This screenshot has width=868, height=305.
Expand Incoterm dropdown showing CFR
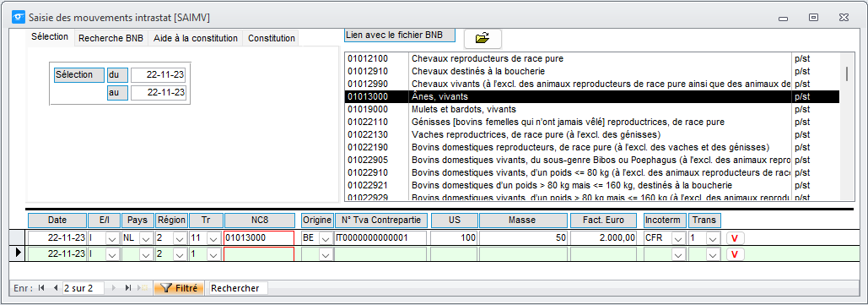(677, 238)
